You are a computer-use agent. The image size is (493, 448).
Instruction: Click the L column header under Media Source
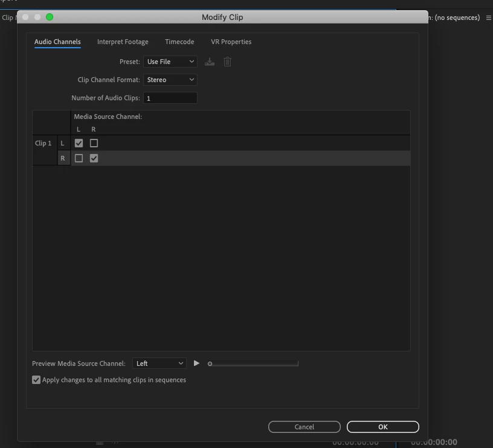[x=79, y=129]
